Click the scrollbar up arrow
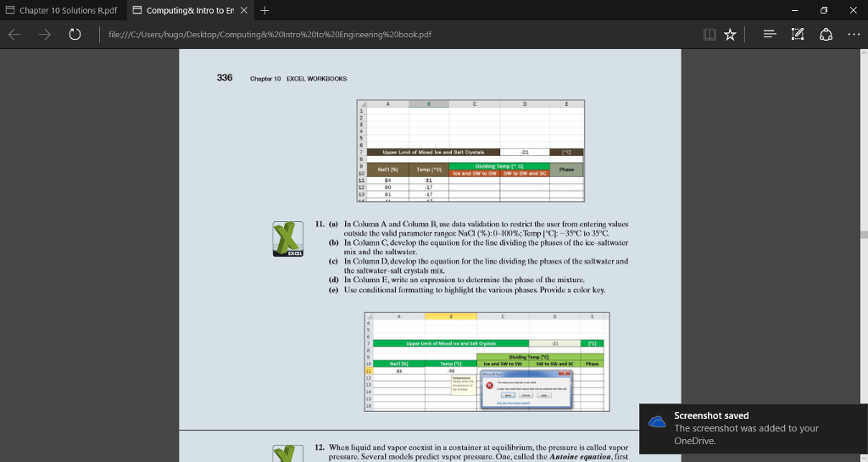This screenshot has height=462, width=868. point(864,53)
